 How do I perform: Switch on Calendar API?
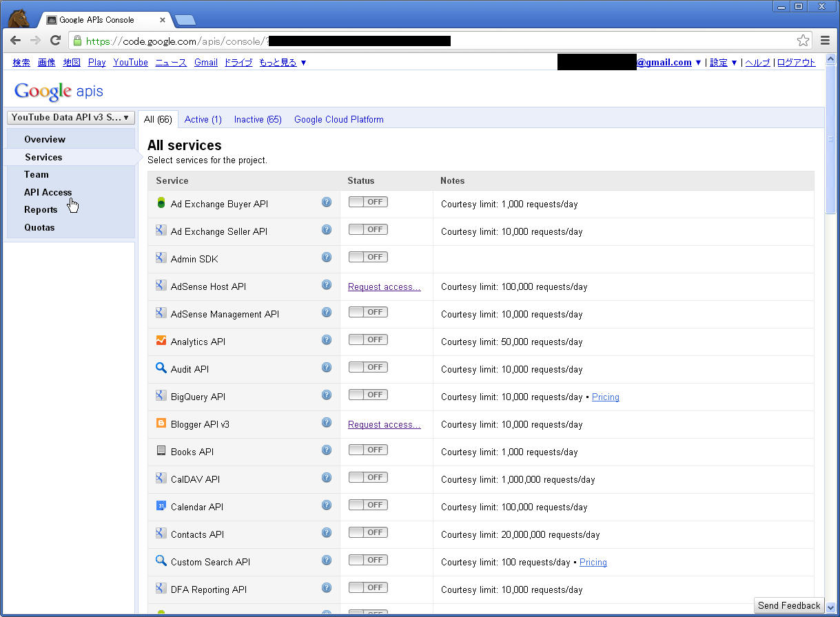pos(368,505)
